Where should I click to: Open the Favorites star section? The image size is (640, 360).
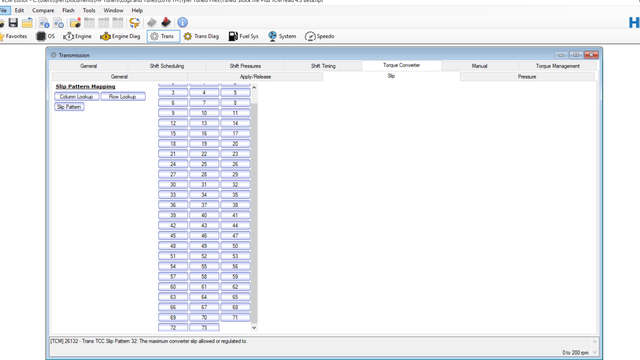(x=13, y=36)
